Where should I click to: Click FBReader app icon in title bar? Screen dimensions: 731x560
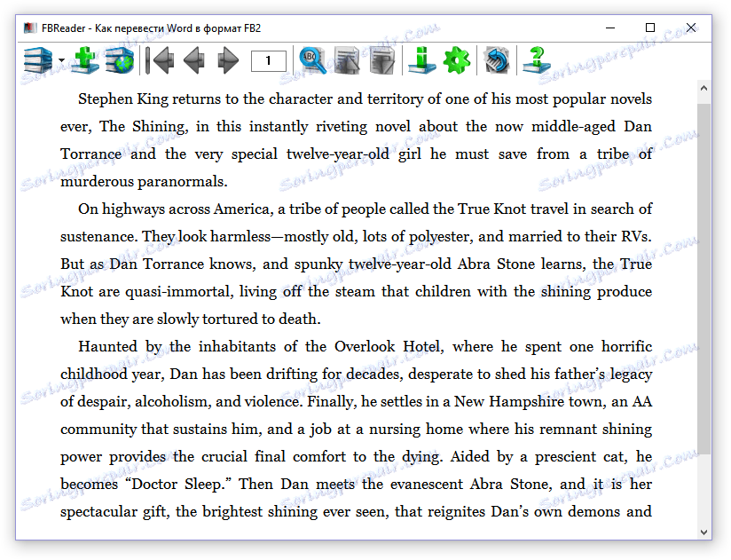30,28
